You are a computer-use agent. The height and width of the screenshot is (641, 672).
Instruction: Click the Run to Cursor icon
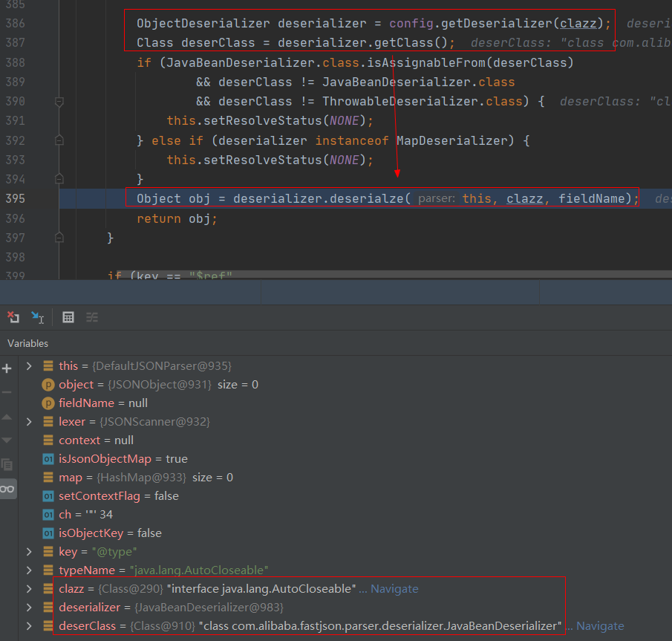pyautogui.click(x=37, y=317)
